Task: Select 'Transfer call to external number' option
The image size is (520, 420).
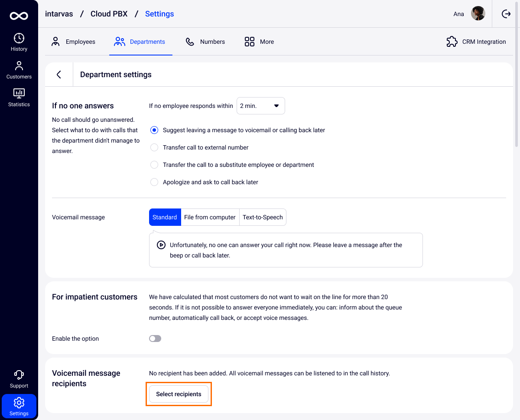Action: (154, 147)
